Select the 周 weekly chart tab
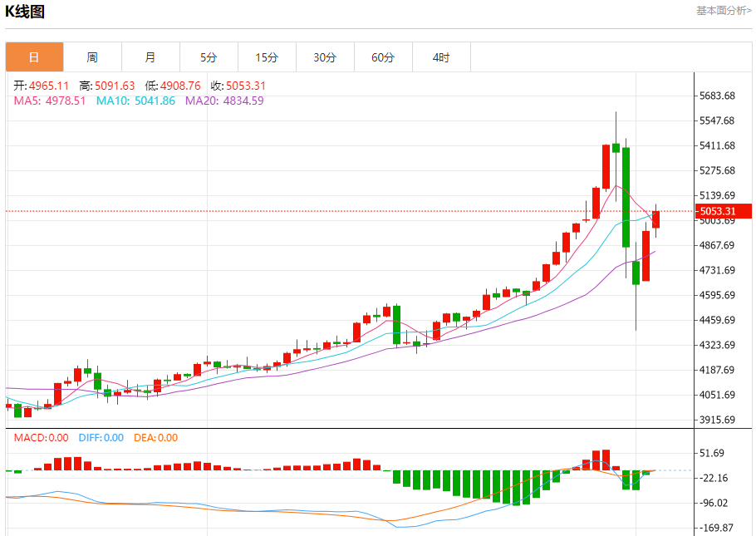The height and width of the screenshot is (536, 756). coord(92,57)
